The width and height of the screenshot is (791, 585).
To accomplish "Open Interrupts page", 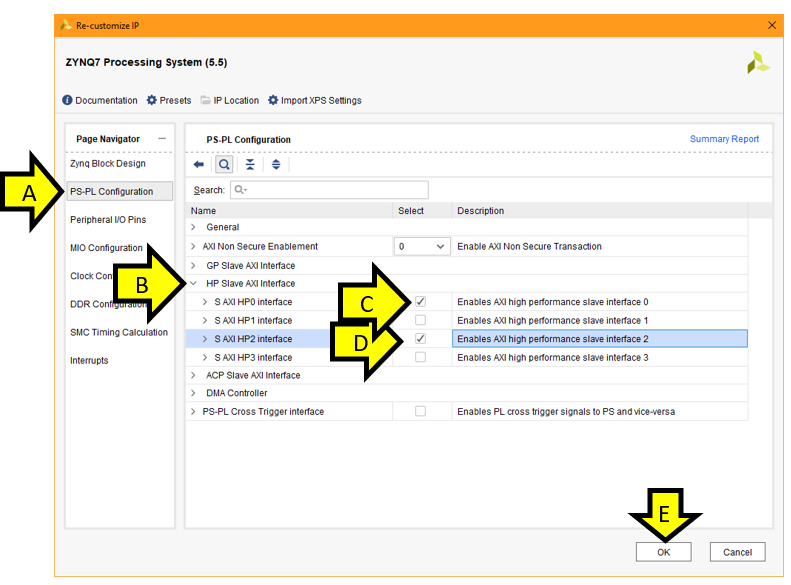I will pos(89,361).
